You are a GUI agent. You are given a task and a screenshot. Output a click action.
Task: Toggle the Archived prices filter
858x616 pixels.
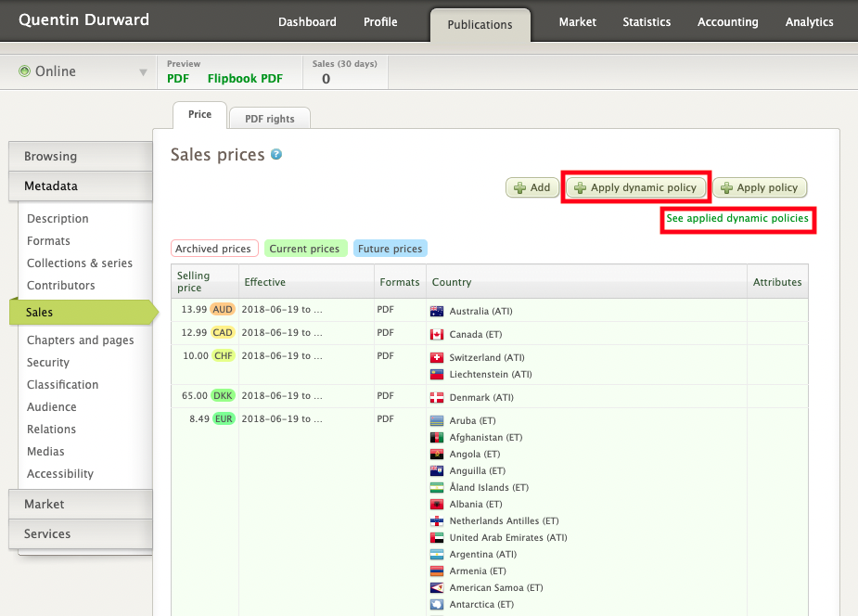[213, 249]
